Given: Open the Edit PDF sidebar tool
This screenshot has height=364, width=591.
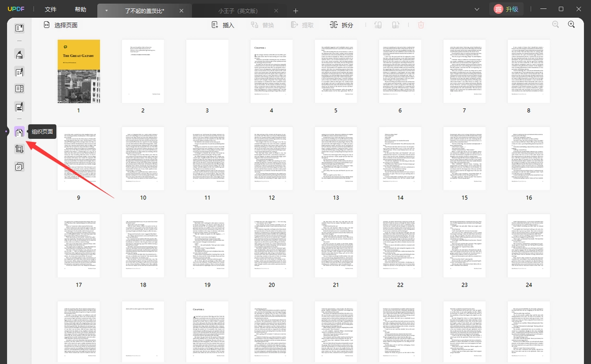Looking at the screenshot, I should 19,72.
